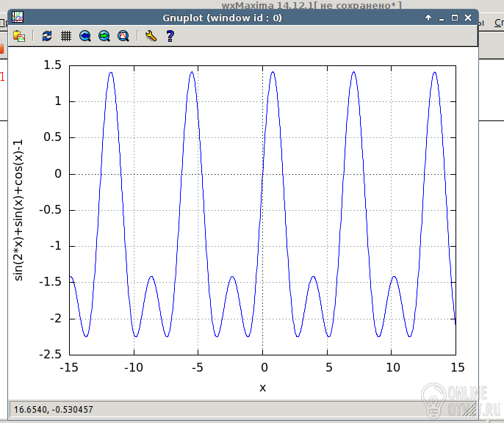Click the status bar coordinates 16.6540, -0.530457
The height and width of the screenshot is (423, 504).
[x=54, y=410]
